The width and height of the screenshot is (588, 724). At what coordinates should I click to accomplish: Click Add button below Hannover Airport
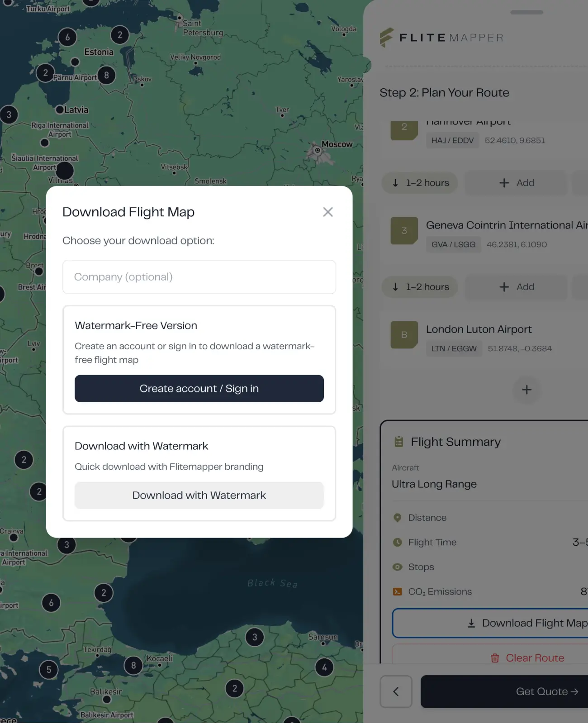click(516, 183)
